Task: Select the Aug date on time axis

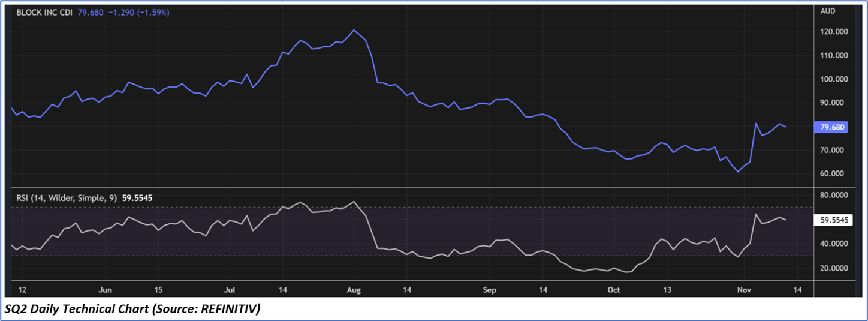Action: pos(354,290)
